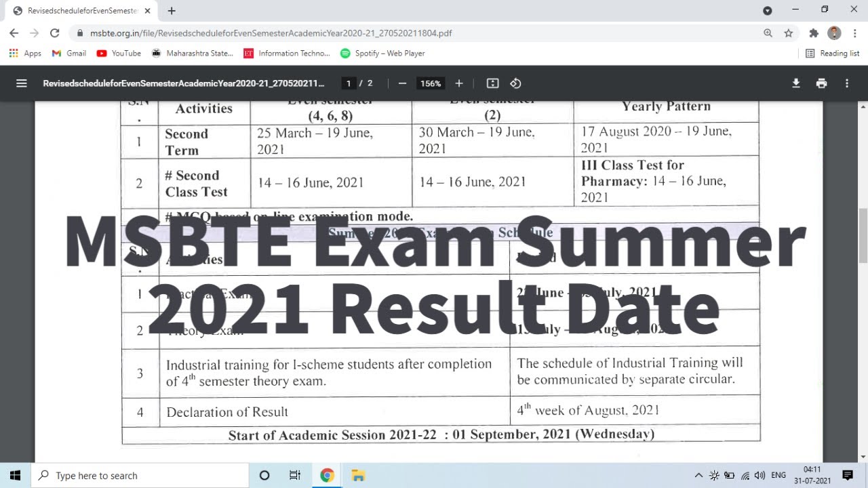Open the tab search dropdown arrow
This screenshot has width=868, height=488.
coord(768,11)
